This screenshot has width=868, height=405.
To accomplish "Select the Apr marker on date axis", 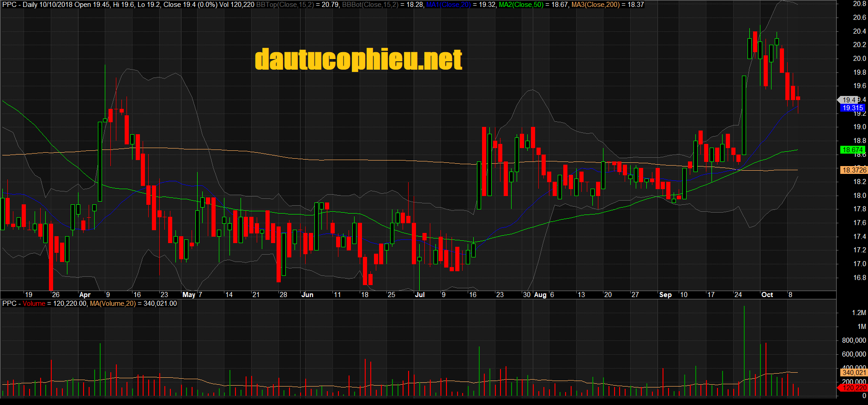I will (x=85, y=295).
